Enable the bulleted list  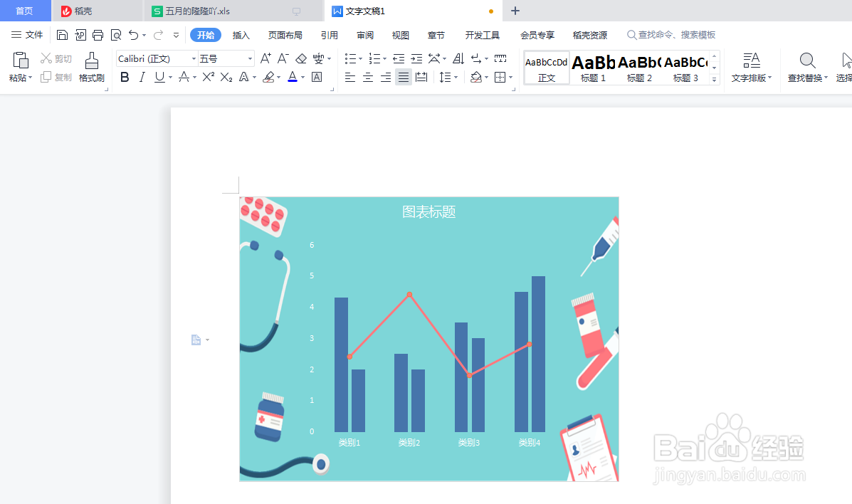[350, 58]
